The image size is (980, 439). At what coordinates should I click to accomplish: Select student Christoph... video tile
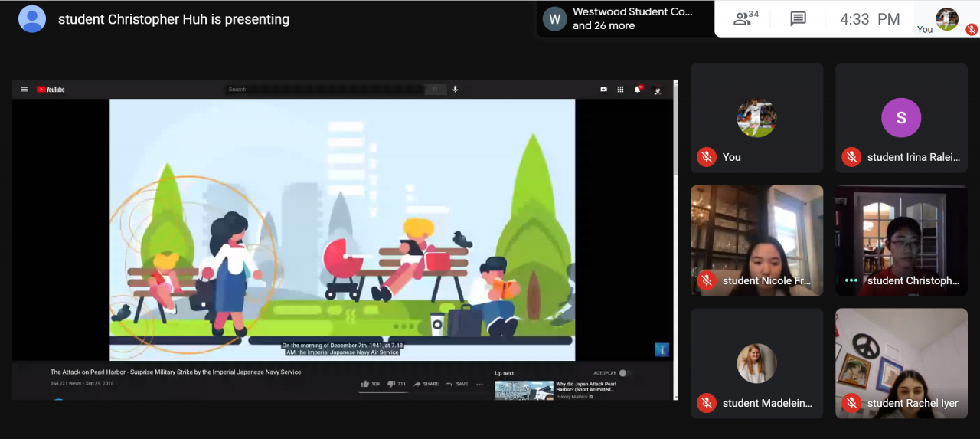pyautogui.click(x=901, y=241)
